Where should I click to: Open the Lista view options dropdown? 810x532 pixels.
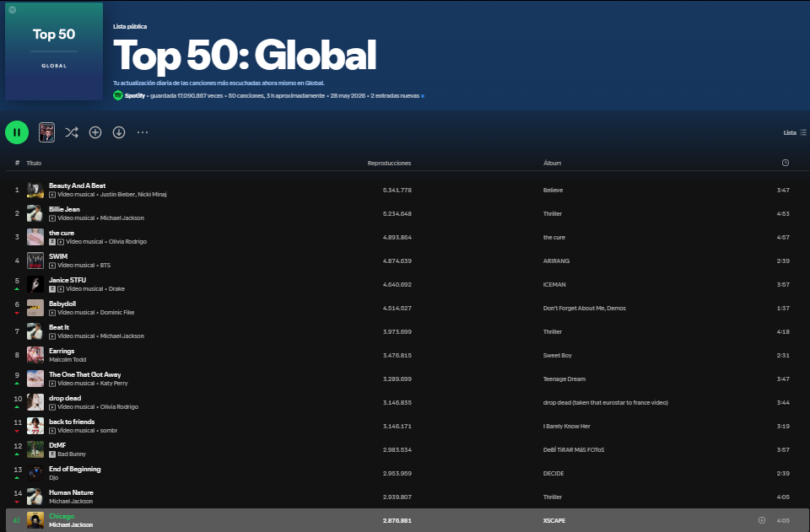(795, 132)
